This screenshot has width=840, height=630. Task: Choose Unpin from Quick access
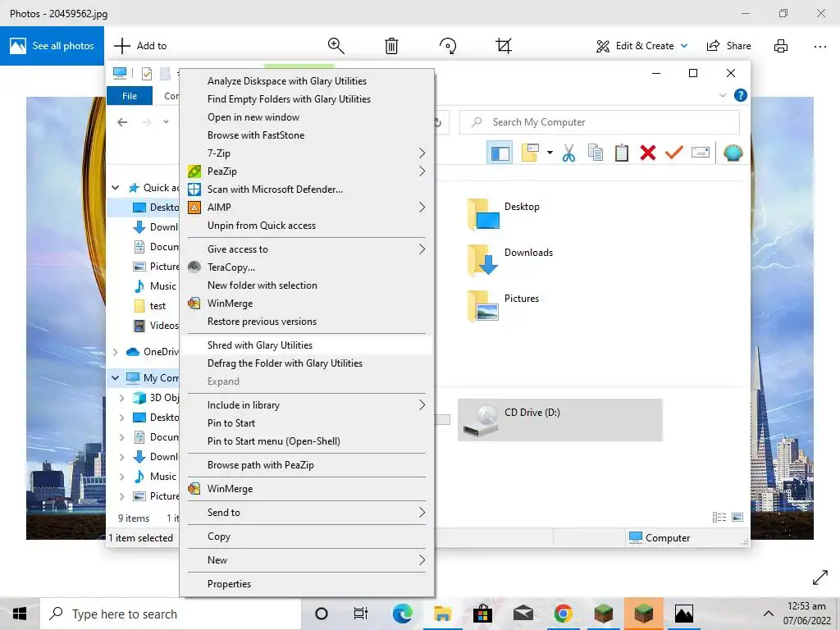[x=307, y=226]
